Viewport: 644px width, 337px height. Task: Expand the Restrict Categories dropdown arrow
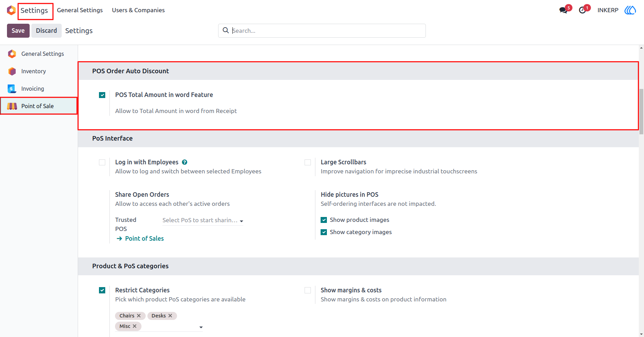point(201,327)
